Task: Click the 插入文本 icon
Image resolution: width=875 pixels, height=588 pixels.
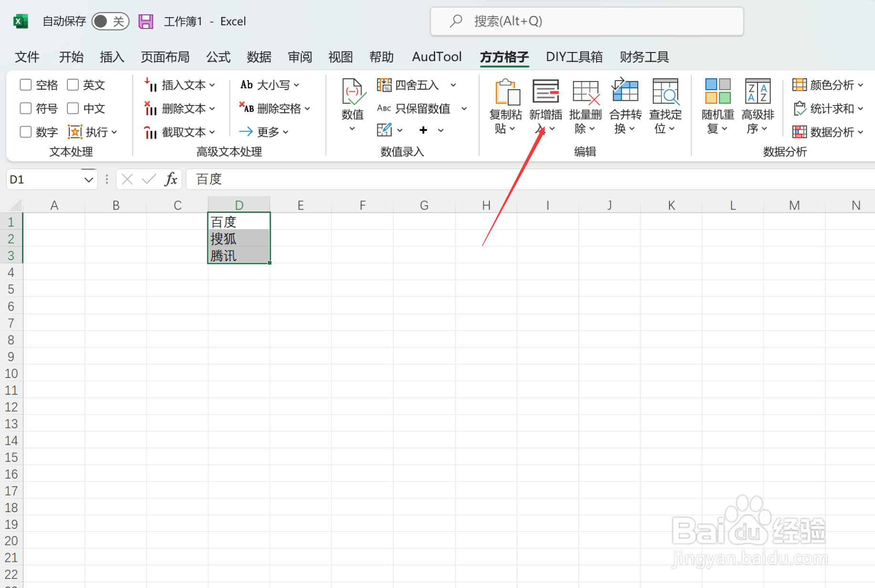Action: (150, 85)
